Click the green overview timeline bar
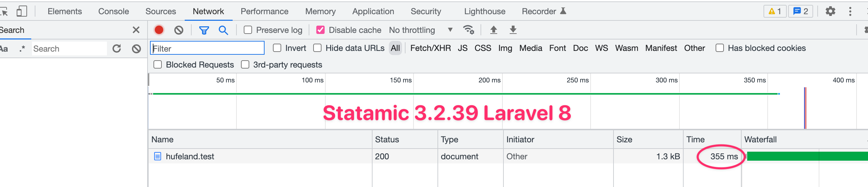 (x=466, y=94)
